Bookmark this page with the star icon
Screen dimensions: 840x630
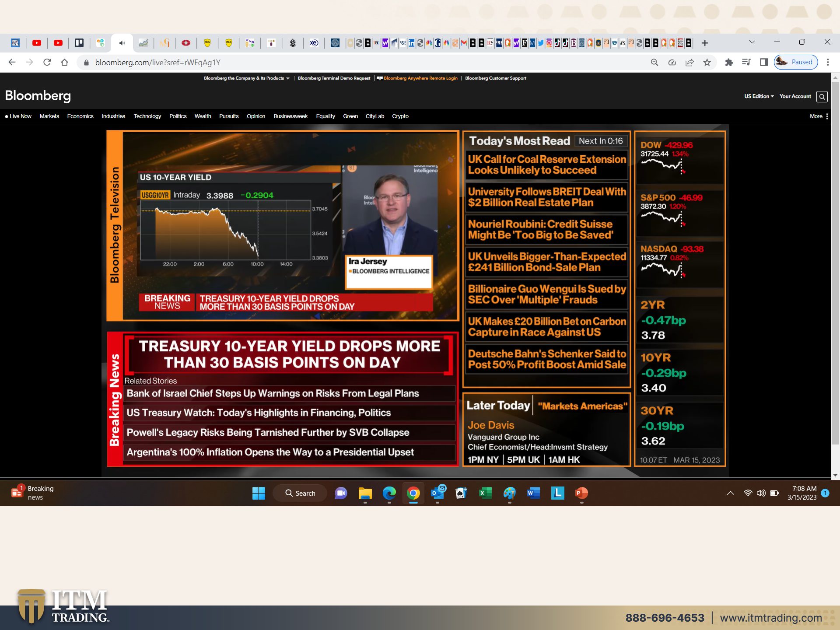[707, 62]
